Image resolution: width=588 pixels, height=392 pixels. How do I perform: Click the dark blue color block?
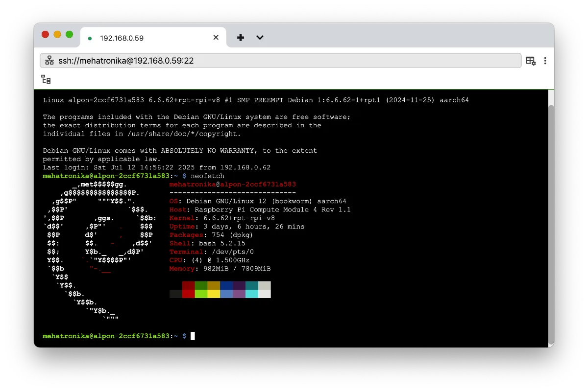point(226,285)
